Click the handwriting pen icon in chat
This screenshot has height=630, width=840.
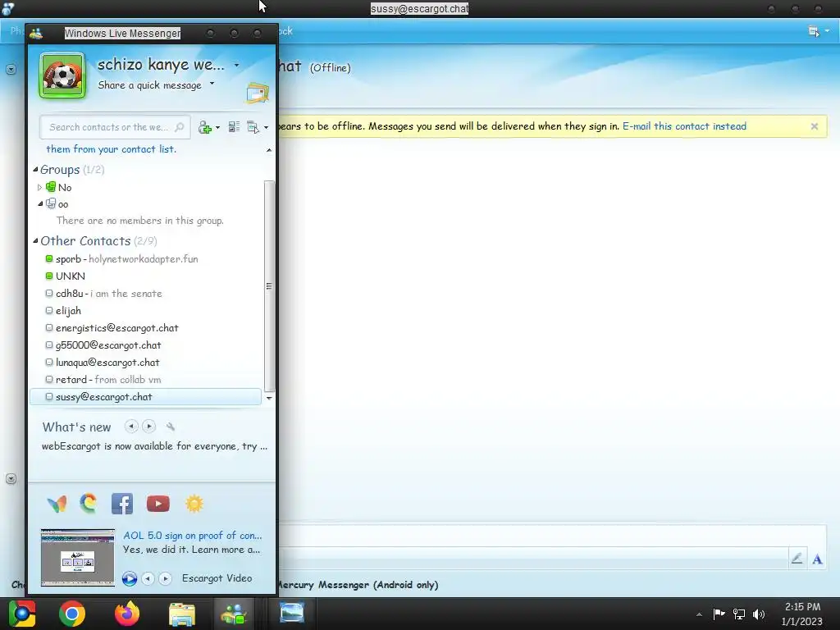click(x=797, y=559)
